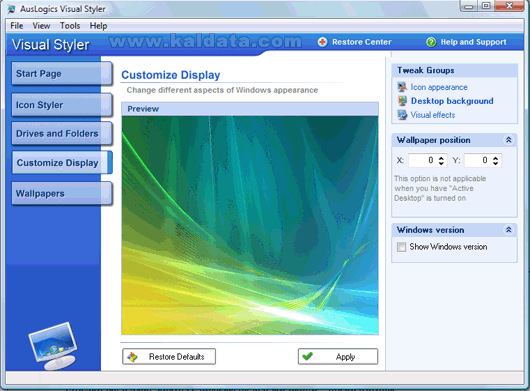Open the Tools menu
The height and width of the screenshot is (391, 530).
pos(70,26)
